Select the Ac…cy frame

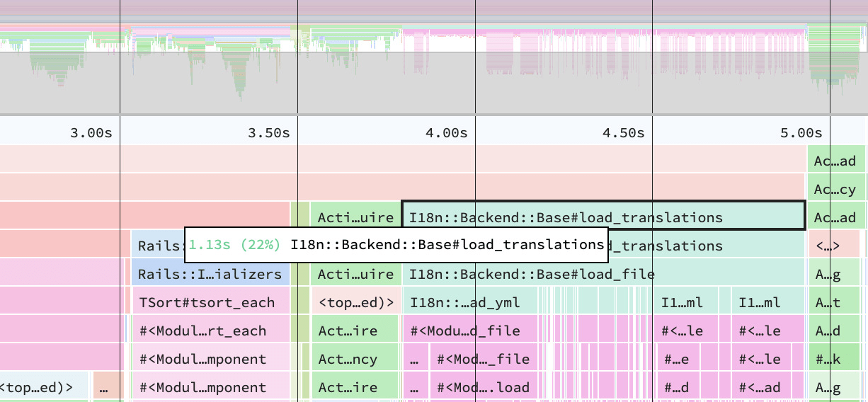(x=836, y=188)
